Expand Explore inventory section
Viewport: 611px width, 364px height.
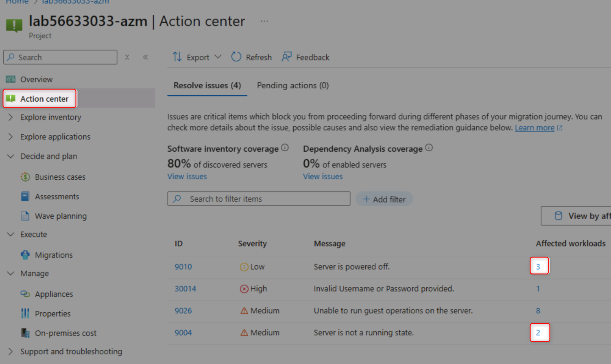(11, 117)
